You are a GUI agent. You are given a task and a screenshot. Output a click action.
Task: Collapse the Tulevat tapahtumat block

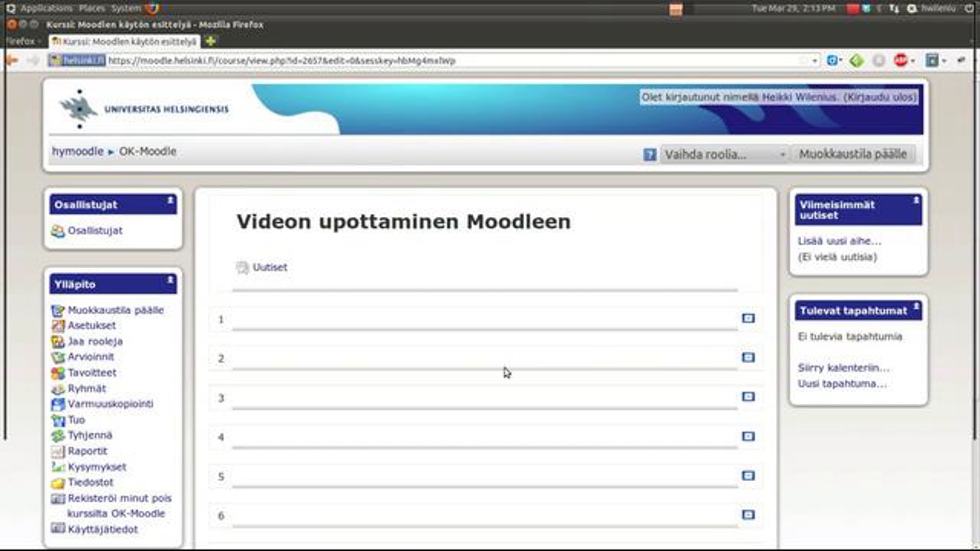click(916, 306)
